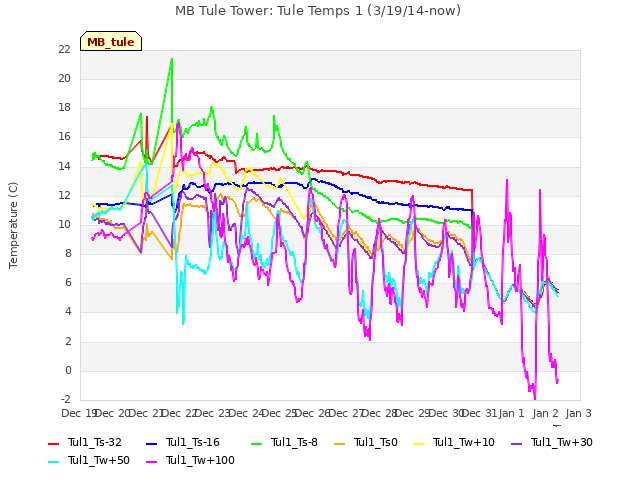Click the -2 y-axis tick label

coord(65,399)
